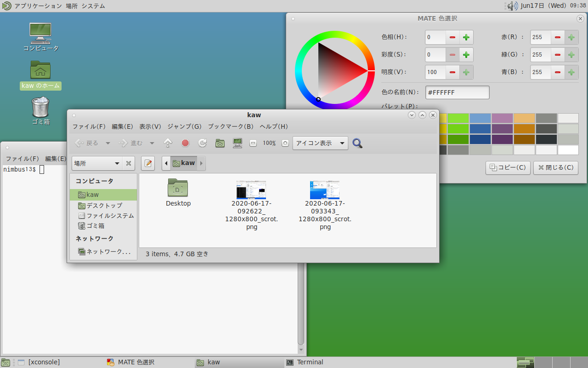
Task: Pick the lightest blue swatch in the palette
Action: pos(480,118)
